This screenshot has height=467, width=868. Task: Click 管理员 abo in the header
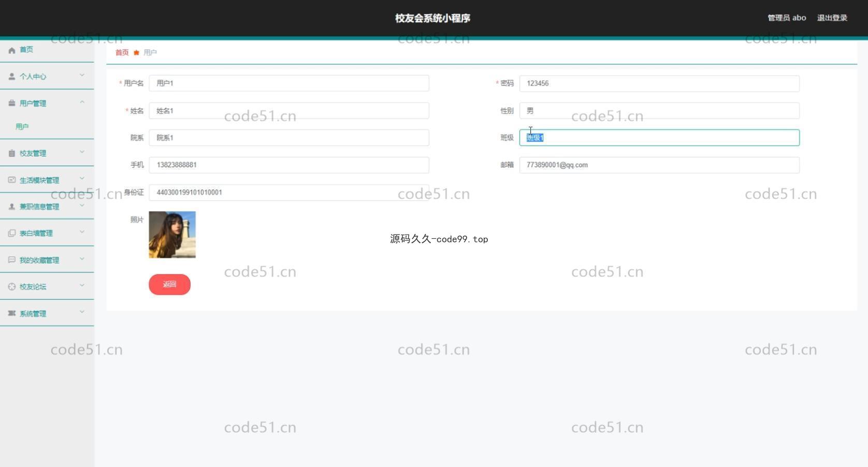tap(787, 18)
